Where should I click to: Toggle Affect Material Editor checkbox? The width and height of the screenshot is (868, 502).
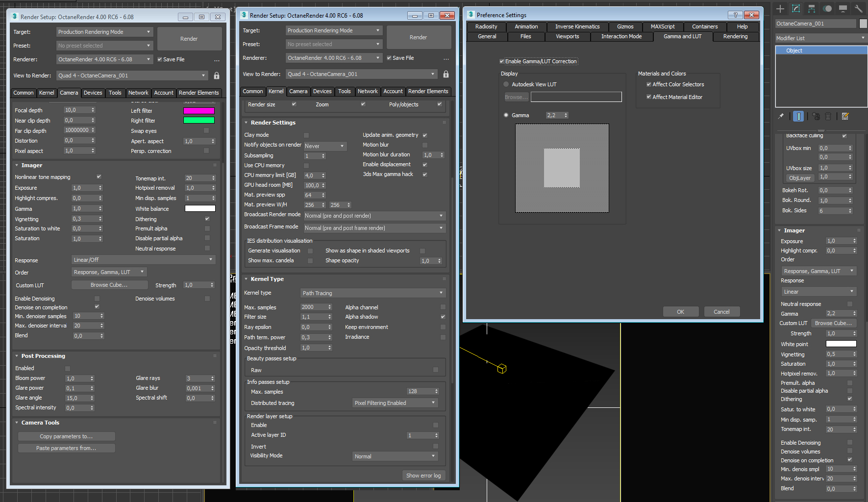pyautogui.click(x=649, y=97)
